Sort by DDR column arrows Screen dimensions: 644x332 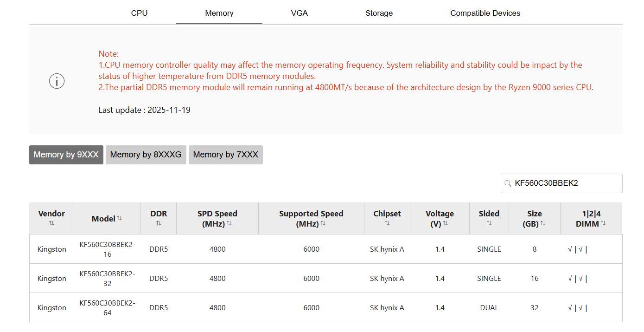[159, 223]
